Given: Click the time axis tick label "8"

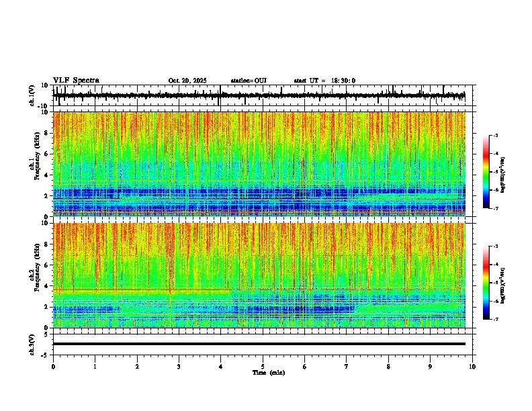Looking at the screenshot, I should 388,367.
